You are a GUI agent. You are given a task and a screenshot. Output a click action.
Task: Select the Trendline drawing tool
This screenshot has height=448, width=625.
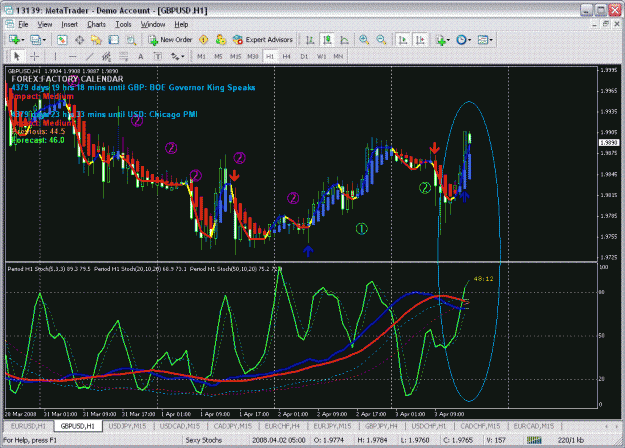tap(90, 57)
